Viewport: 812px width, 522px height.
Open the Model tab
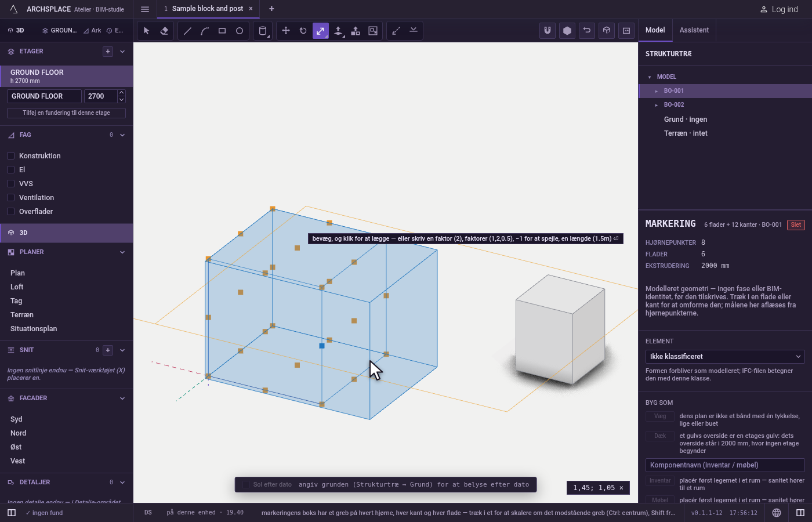(x=655, y=30)
